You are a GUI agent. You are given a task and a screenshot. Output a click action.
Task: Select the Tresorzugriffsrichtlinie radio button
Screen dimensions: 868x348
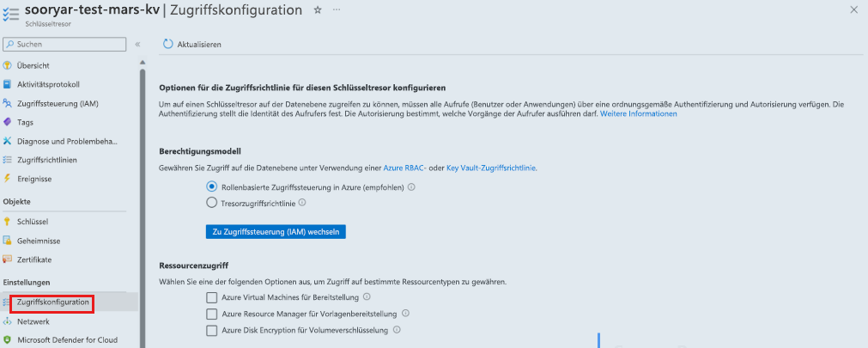coord(211,203)
